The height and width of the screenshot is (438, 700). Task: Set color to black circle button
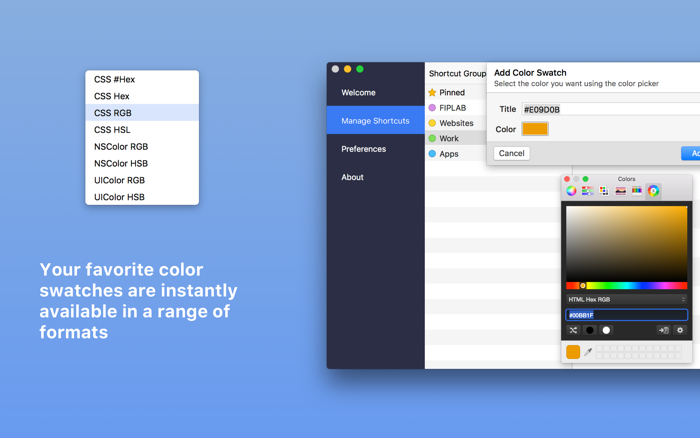pos(590,330)
